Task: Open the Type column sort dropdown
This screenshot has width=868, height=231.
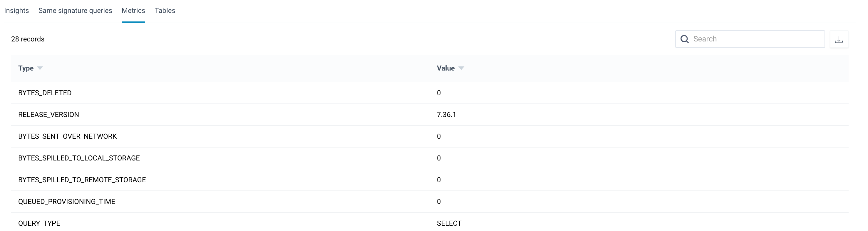Action: coord(40,68)
